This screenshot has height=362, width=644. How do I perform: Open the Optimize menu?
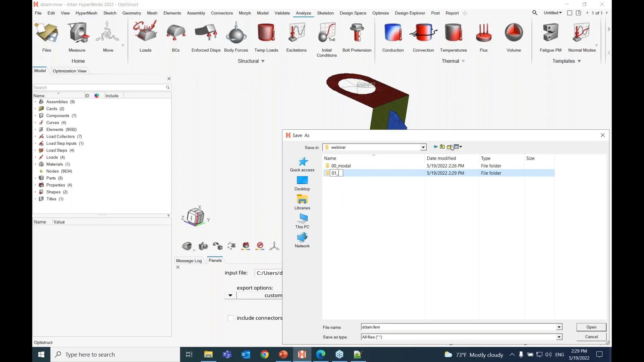[x=380, y=13]
